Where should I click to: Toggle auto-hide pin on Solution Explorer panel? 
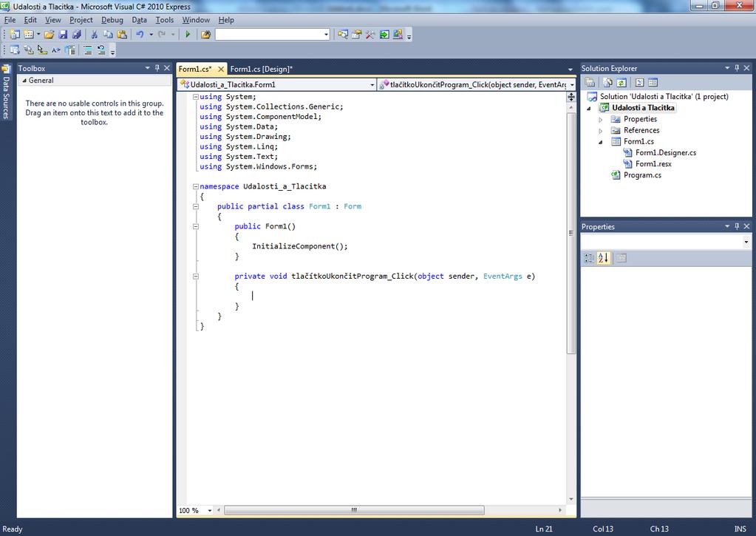tap(737, 68)
